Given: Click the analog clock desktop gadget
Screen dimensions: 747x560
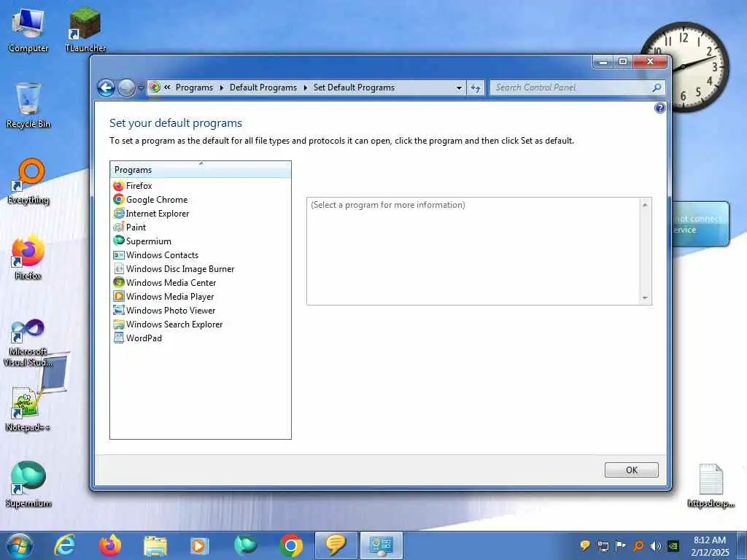Looking at the screenshot, I should pyautogui.click(x=684, y=66).
